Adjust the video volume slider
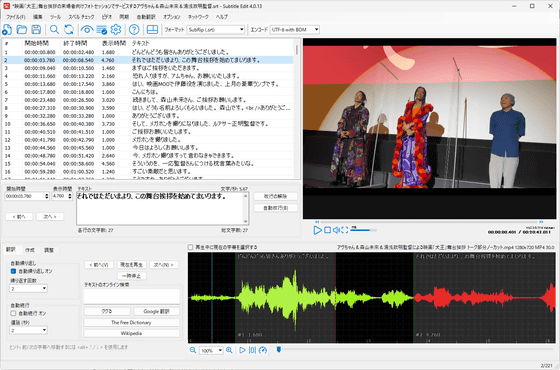560x370 pixels. tap(363, 230)
